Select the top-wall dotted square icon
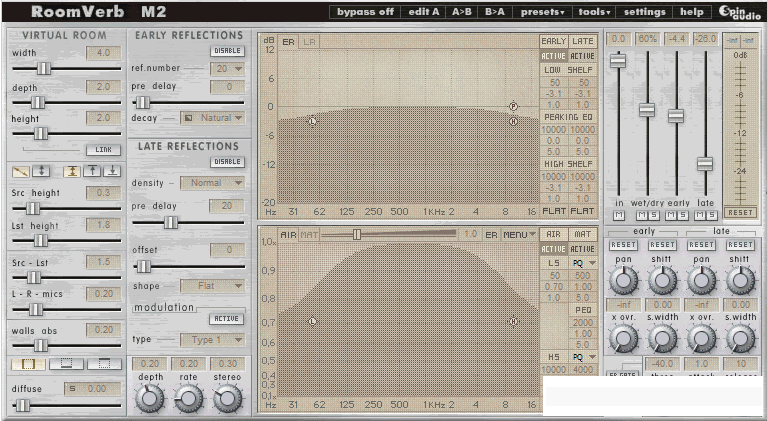 104,364
